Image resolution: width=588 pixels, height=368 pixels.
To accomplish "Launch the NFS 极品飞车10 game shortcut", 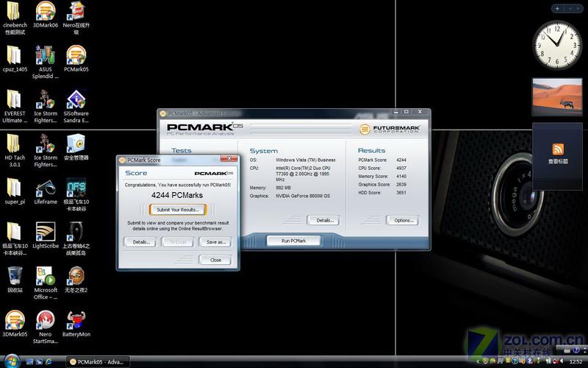I will (76, 194).
